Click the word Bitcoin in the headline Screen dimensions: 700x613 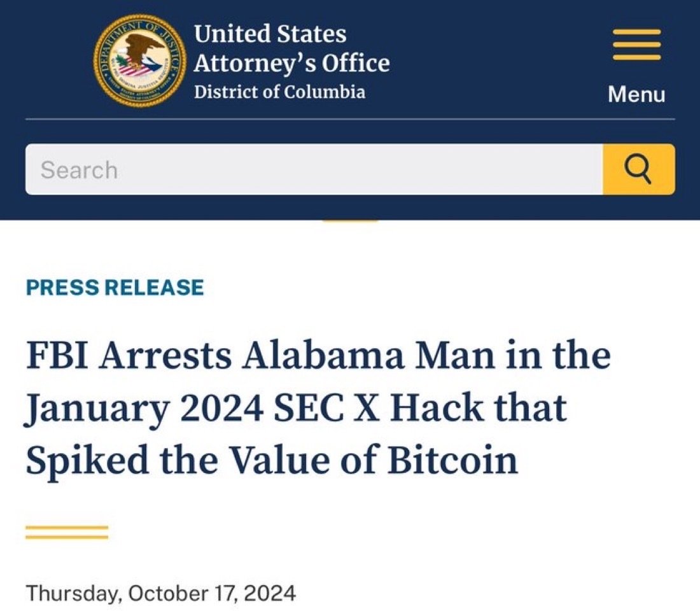point(453,459)
